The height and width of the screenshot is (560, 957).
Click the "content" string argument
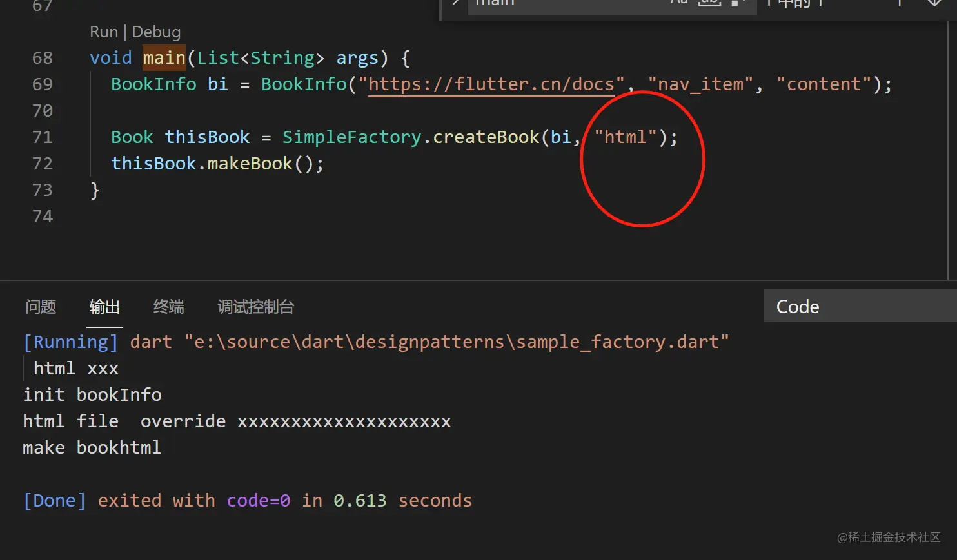(x=824, y=84)
